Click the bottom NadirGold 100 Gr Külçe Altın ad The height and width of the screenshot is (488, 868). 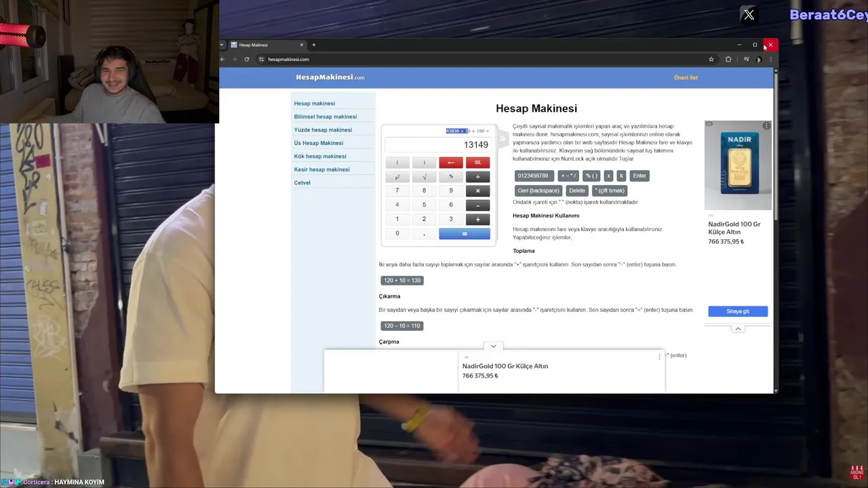tap(505, 366)
